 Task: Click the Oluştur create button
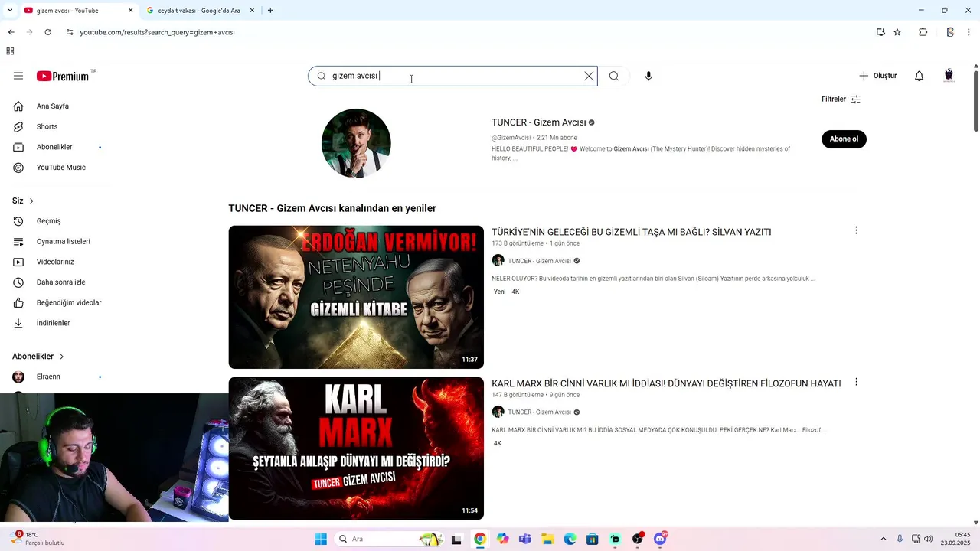877,76
